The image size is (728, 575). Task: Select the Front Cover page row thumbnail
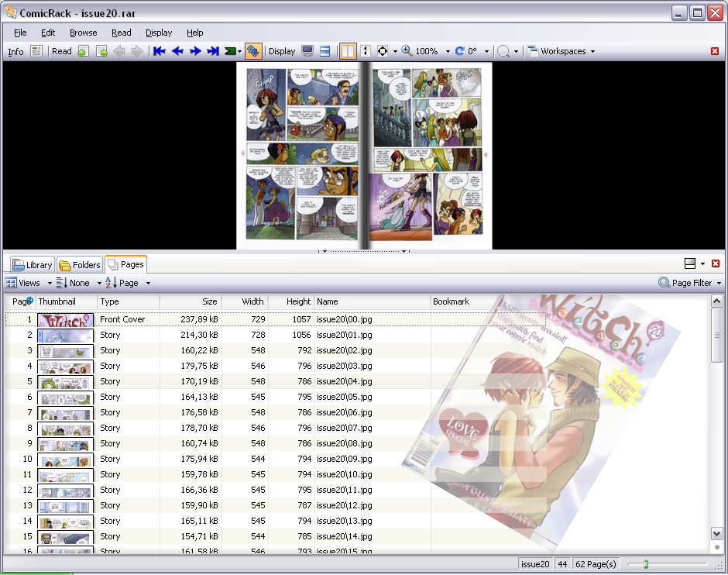point(65,319)
